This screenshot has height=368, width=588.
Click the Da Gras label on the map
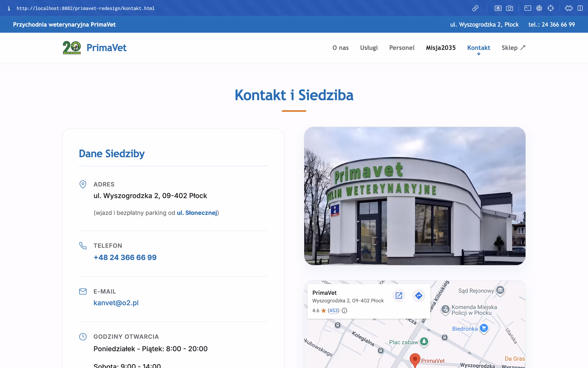point(515,359)
